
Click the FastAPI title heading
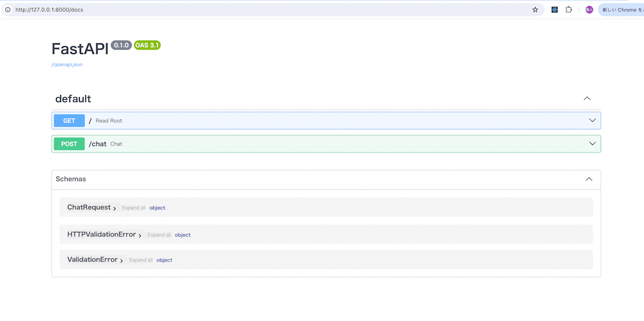pos(80,48)
